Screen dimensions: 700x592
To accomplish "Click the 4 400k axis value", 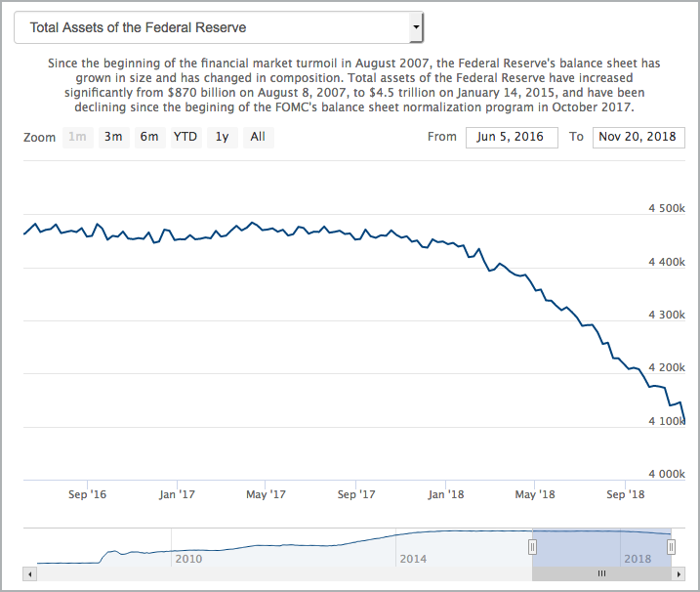I will pos(667,262).
